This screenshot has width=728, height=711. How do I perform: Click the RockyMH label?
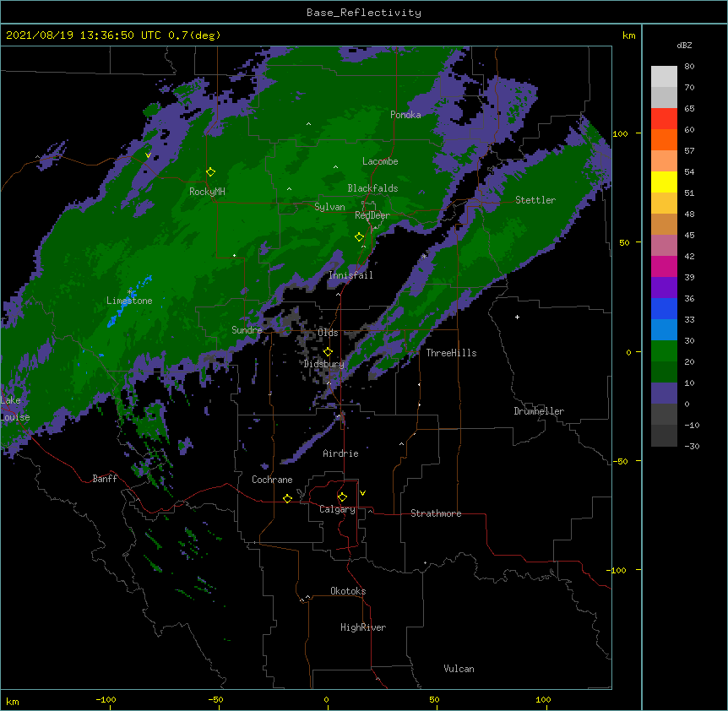207,192
